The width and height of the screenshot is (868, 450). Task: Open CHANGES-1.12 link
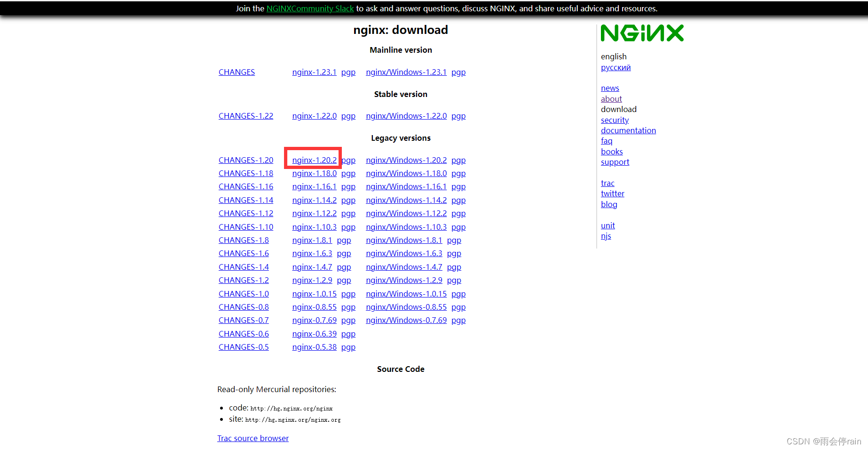coord(246,213)
